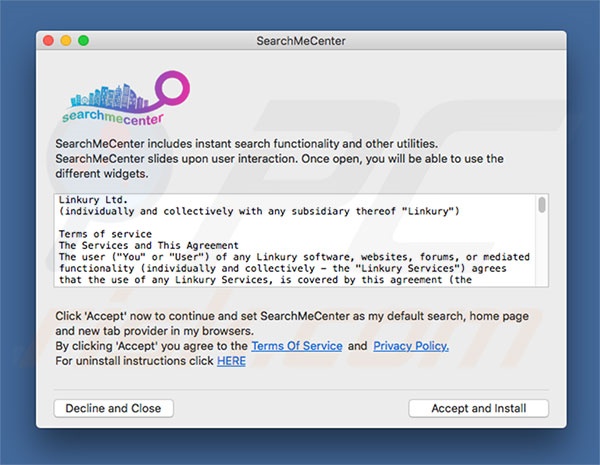The height and width of the screenshot is (465, 600).
Task: Click the license agreement scrollbar thumb
Action: pos(542,205)
